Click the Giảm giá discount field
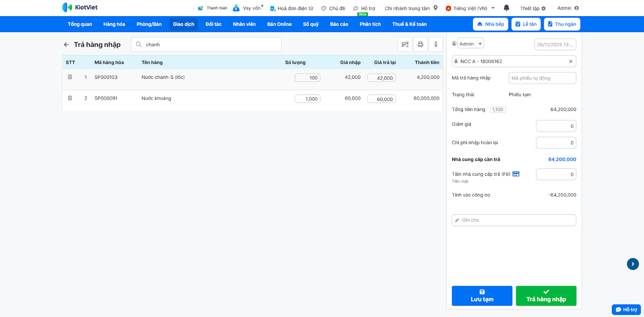Image resolution: width=644 pixels, height=317 pixels. [556, 126]
